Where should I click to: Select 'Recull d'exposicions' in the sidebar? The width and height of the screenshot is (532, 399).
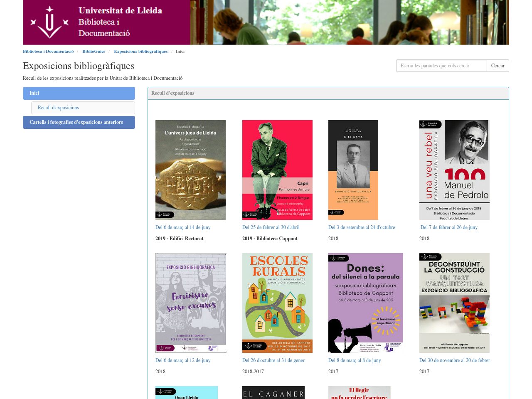(58, 107)
